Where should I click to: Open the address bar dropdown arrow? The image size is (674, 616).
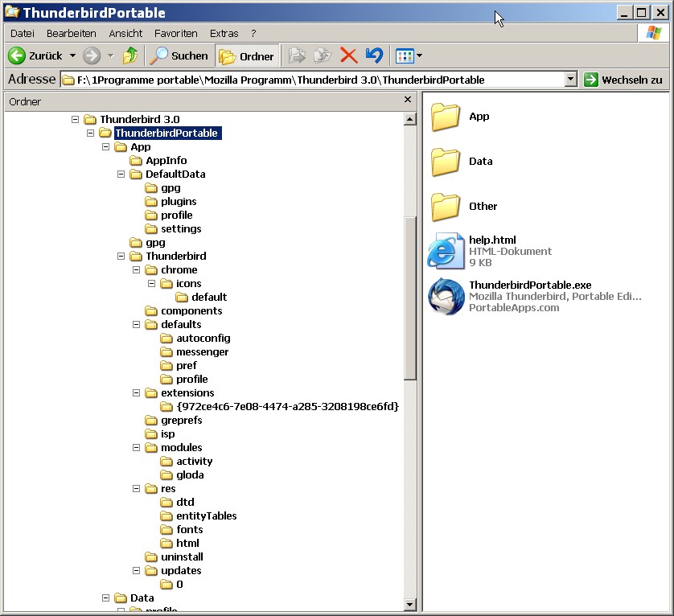(571, 79)
